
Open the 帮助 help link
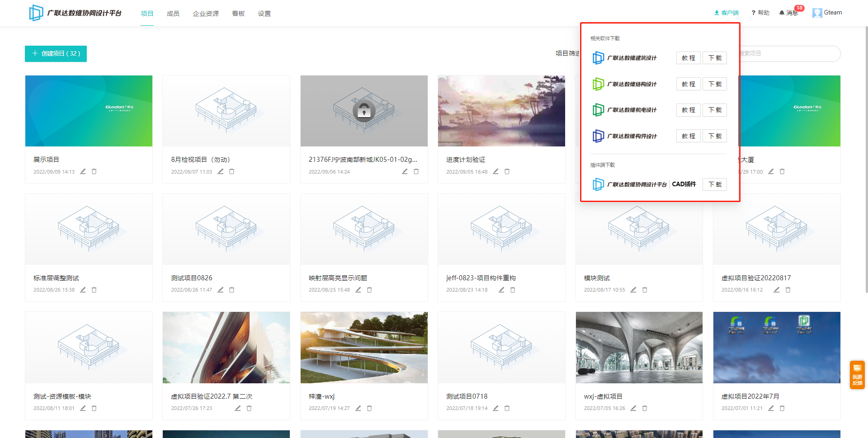760,13
